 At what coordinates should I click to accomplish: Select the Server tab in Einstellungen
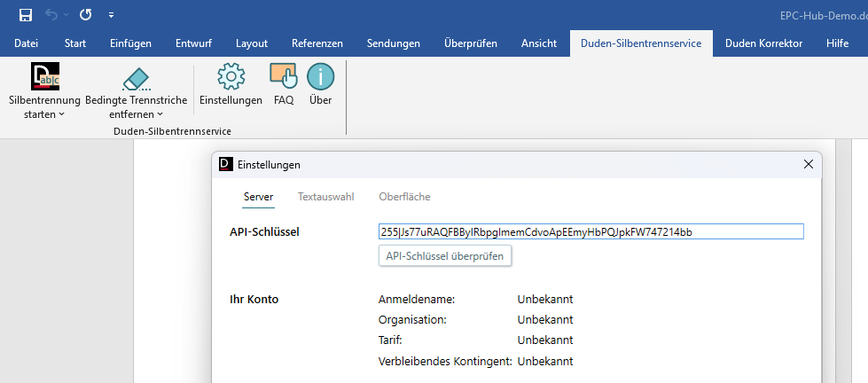259,197
